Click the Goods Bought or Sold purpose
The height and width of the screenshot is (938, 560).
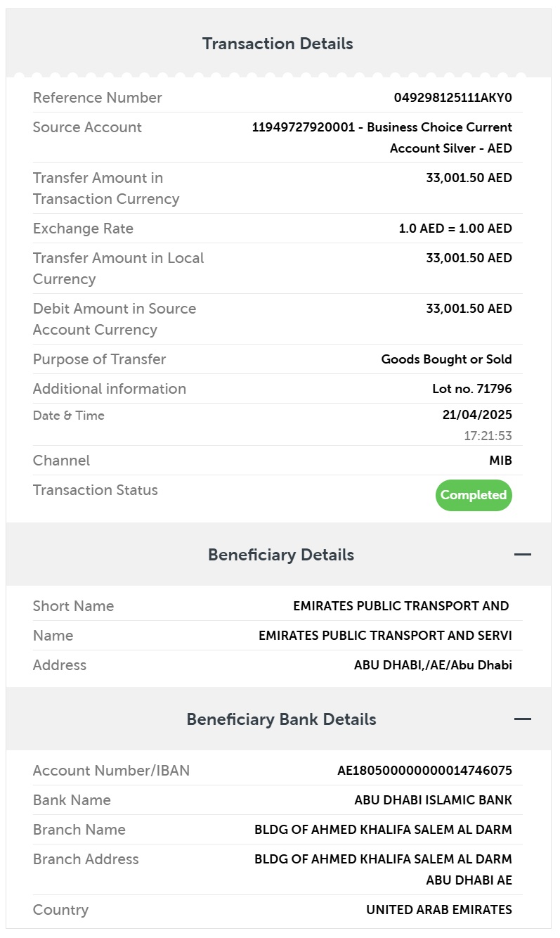[x=447, y=359]
